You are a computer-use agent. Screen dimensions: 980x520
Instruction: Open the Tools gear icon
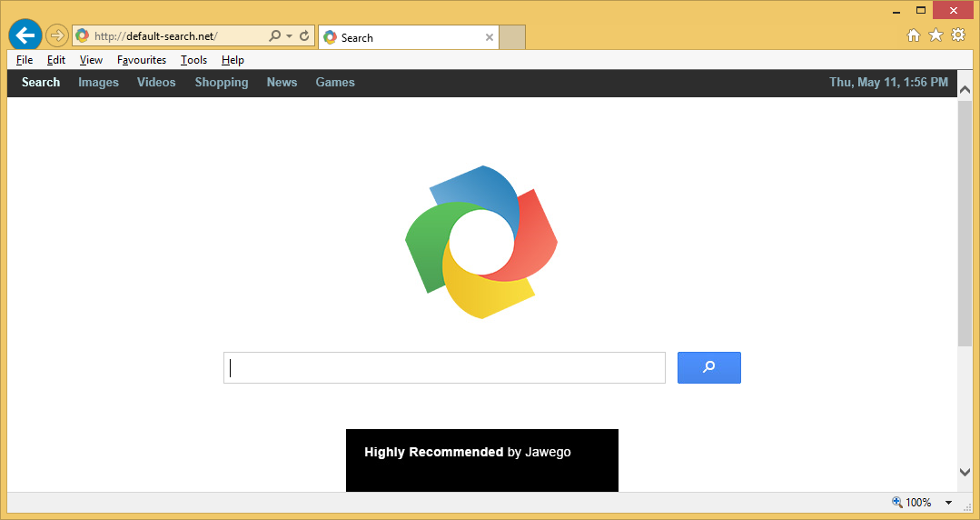[x=958, y=35]
